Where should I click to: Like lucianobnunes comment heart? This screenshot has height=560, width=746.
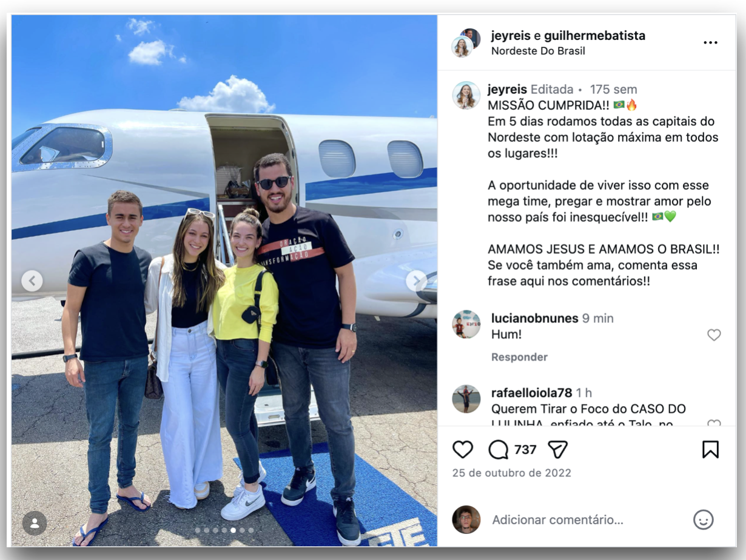point(714,335)
